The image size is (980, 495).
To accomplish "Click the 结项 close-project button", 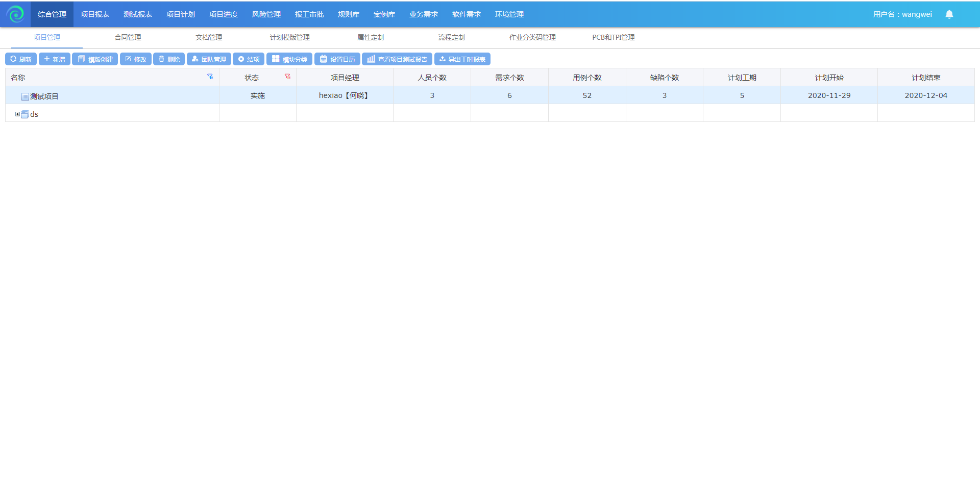I will pos(249,59).
